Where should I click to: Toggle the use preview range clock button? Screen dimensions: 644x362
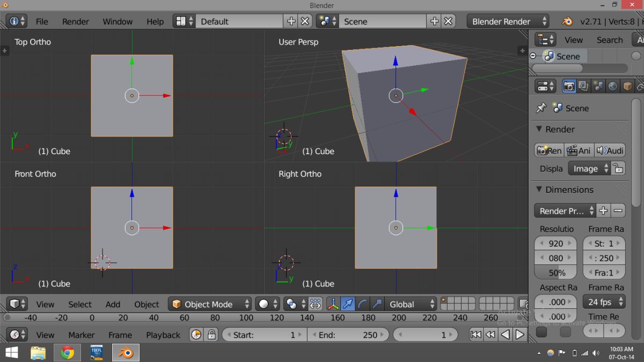point(196,335)
